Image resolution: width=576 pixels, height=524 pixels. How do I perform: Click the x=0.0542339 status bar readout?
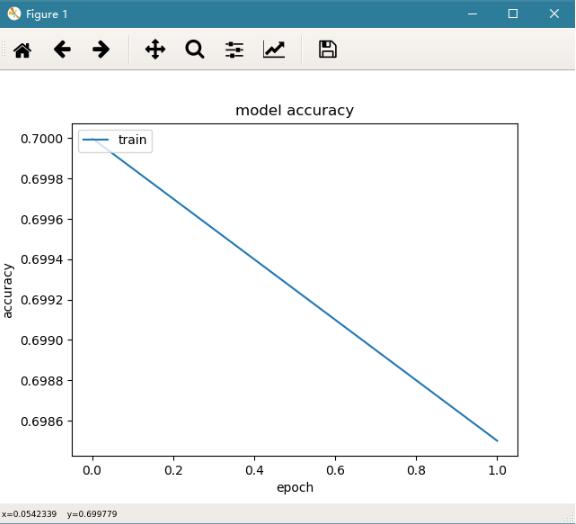tap(29, 514)
